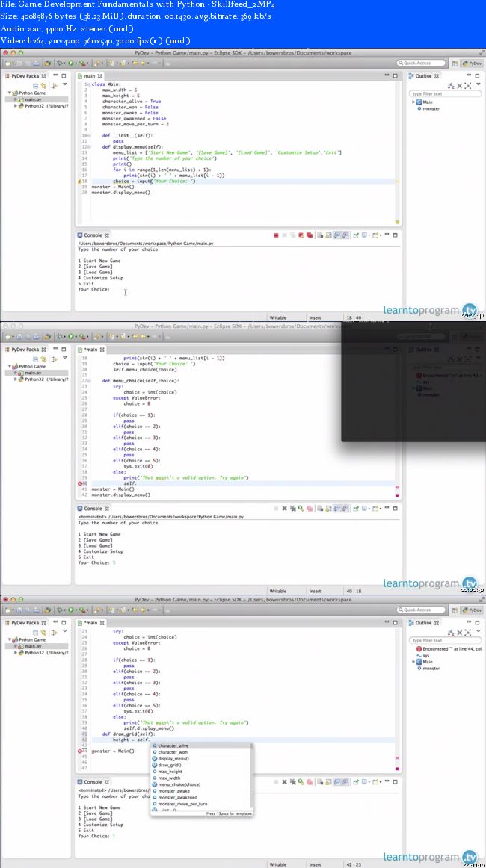Click the Remove All Terminated Launches icon in middle frame Console
486x868 pixels.
(x=293, y=508)
